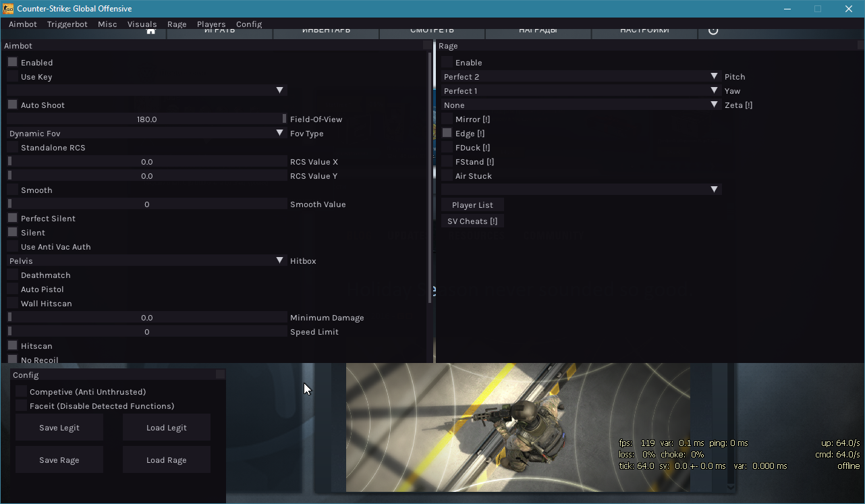This screenshot has height=504, width=865.
Task: Enable the Aimbot Enabled checkbox
Action: [12, 62]
